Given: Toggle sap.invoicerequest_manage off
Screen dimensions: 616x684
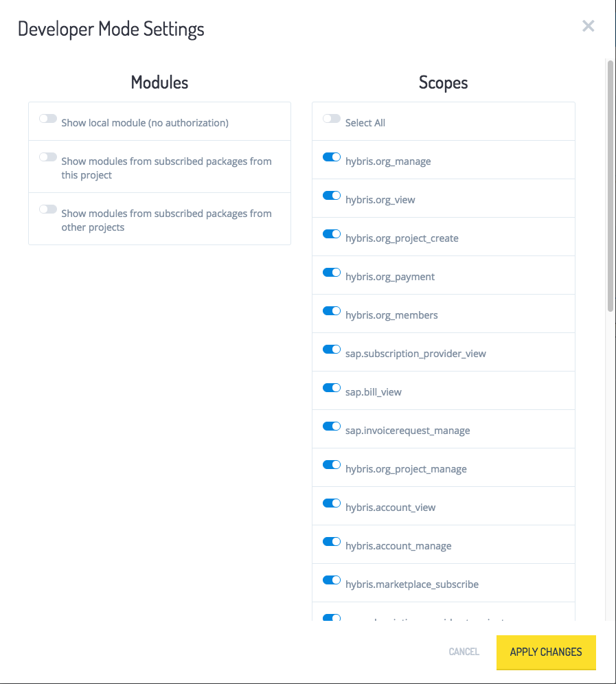Looking at the screenshot, I should click(x=331, y=426).
